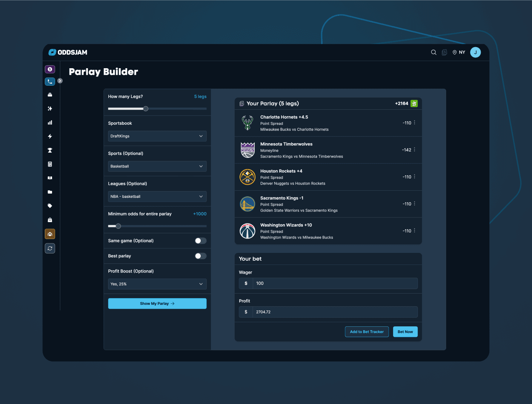532x404 pixels.
Task: Open the Sportsbook DraftKings dropdown
Action: (x=157, y=136)
